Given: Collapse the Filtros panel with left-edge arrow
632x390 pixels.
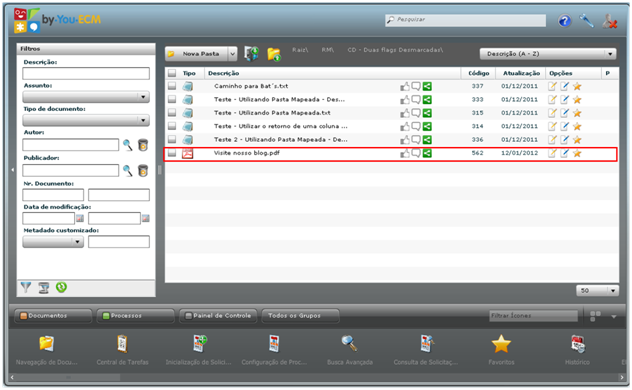Looking at the screenshot, I should pyautogui.click(x=12, y=170).
